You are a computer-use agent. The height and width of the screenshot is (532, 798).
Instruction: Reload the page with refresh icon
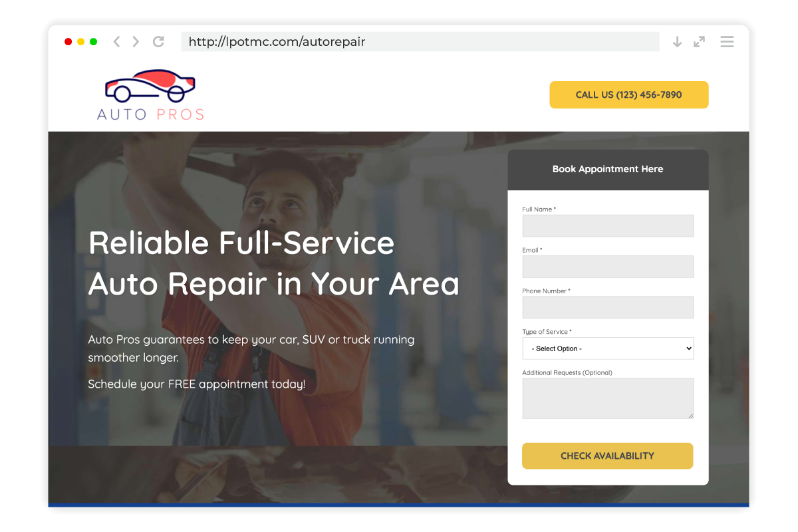tap(158, 42)
